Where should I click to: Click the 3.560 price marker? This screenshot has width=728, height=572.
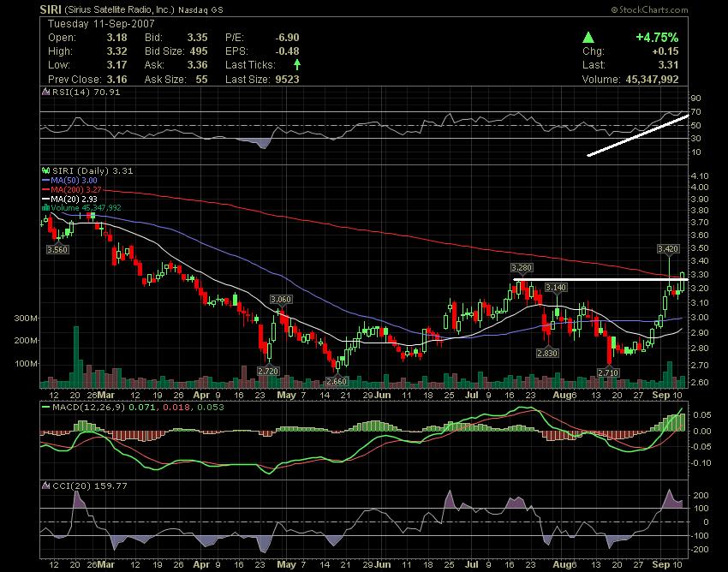coord(57,249)
